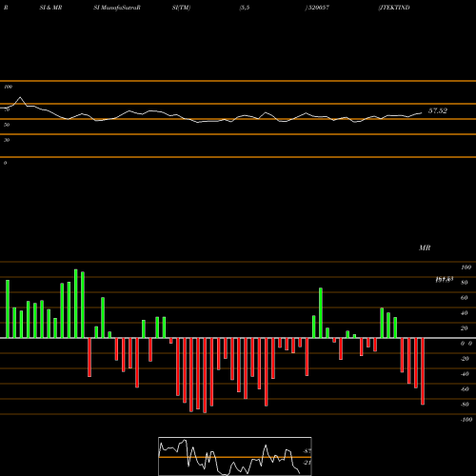Viewport: 476px width, 476px height.
Task: Click the 100 label on MR axis
Action: 466,268
